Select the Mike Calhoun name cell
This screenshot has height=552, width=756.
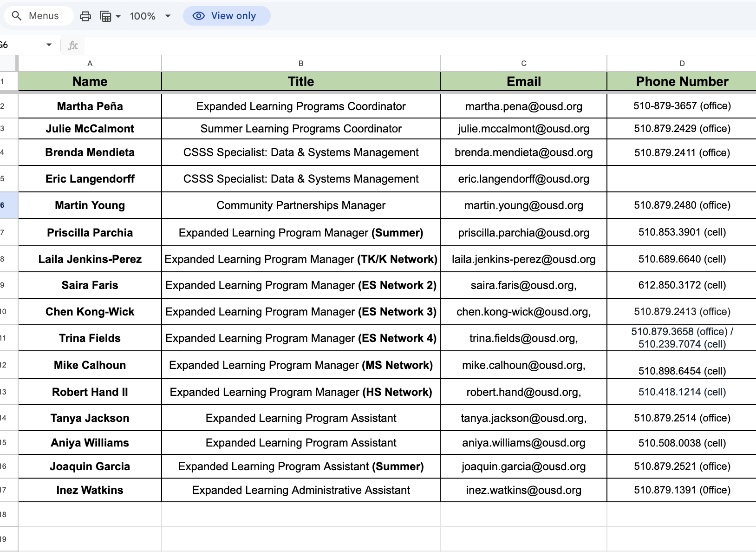pos(90,365)
